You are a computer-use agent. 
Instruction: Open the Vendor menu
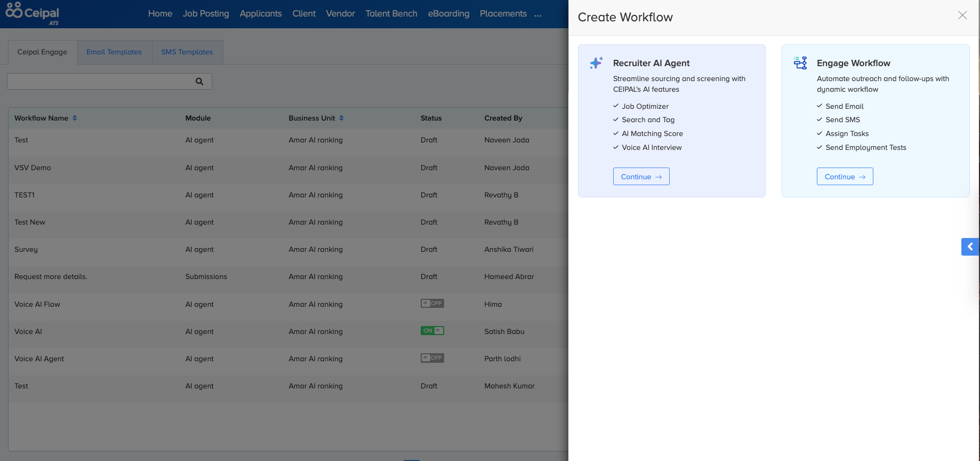(340, 13)
